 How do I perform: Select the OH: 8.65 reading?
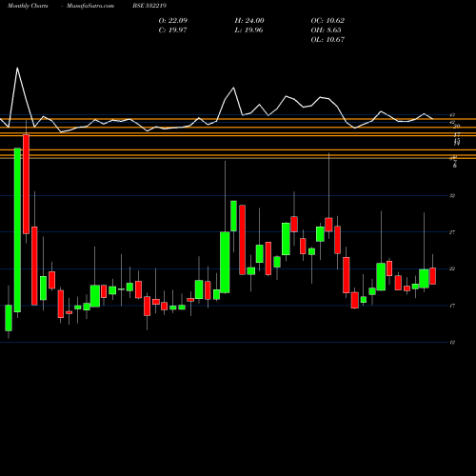[x=326, y=30]
